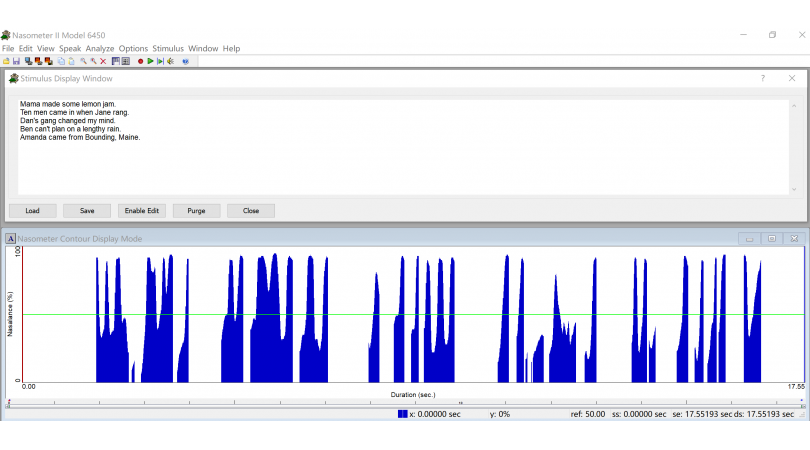Click the speaker icon in toolbar
Screen dimensions: 810x450
tap(170, 61)
